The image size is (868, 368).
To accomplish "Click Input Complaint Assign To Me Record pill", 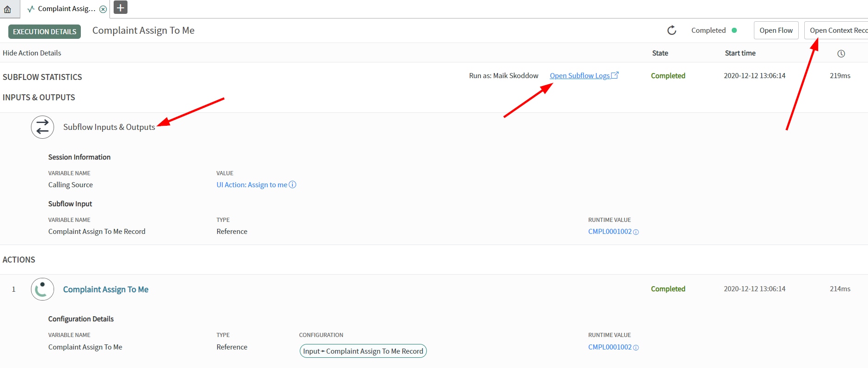I will [363, 351].
